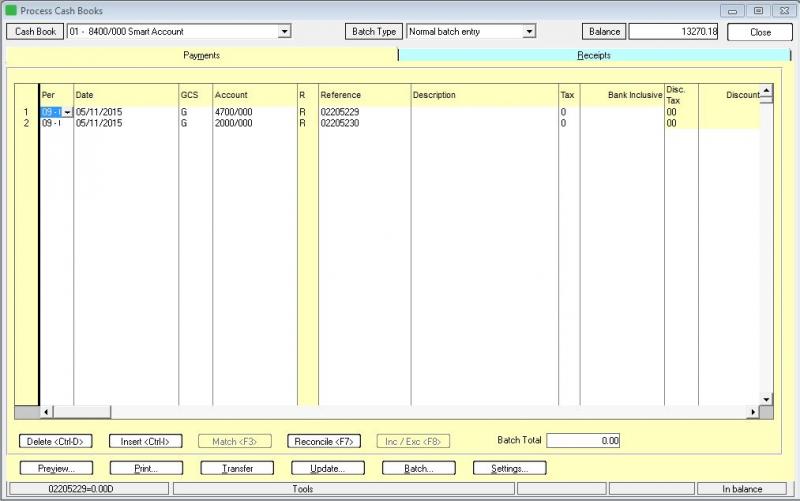800x501 pixels.
Task: Open the period dropdown in row 1
Action: [67, 112]
